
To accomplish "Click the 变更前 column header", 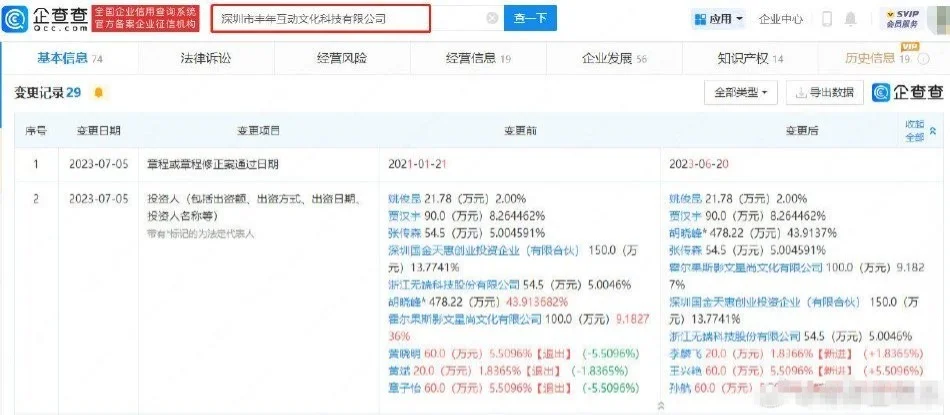I will point(520,130).
